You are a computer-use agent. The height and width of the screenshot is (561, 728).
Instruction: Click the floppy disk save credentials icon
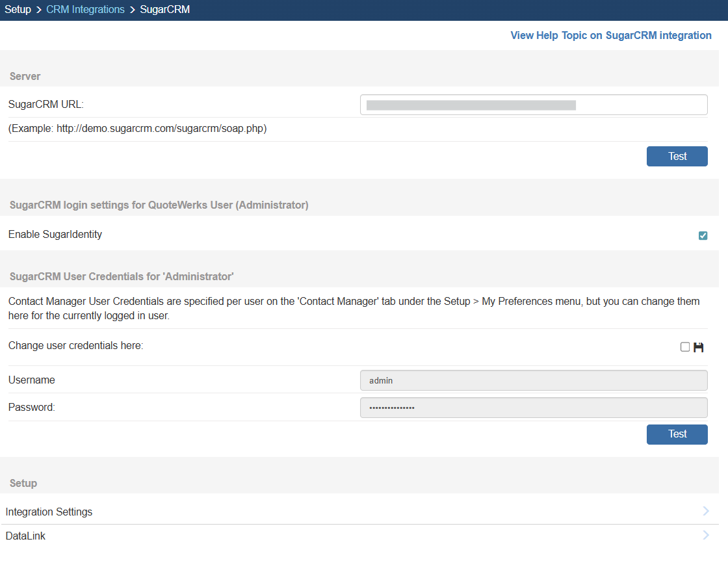click(699, 347)
